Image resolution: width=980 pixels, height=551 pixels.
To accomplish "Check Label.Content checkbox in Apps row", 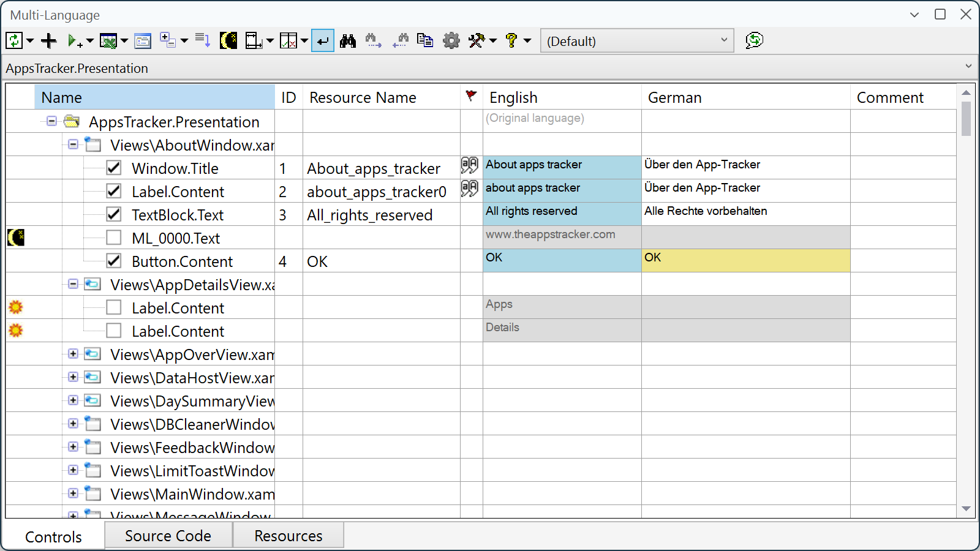I will point(114,307).
